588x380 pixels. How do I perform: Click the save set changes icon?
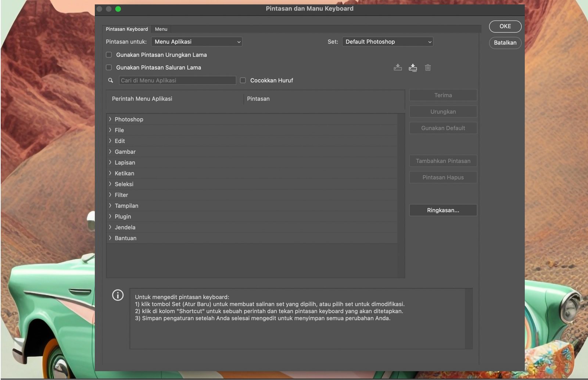pyautogui.click(x=398, y=68)
